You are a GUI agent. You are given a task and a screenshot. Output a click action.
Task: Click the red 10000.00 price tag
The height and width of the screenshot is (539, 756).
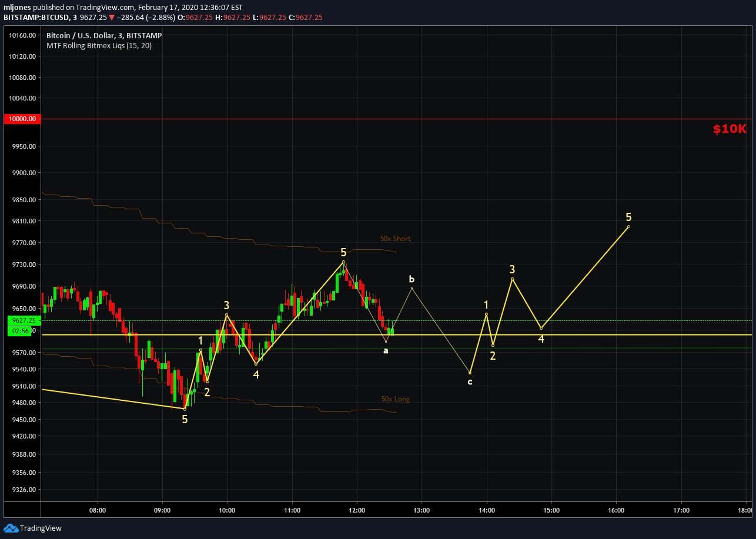22,119
